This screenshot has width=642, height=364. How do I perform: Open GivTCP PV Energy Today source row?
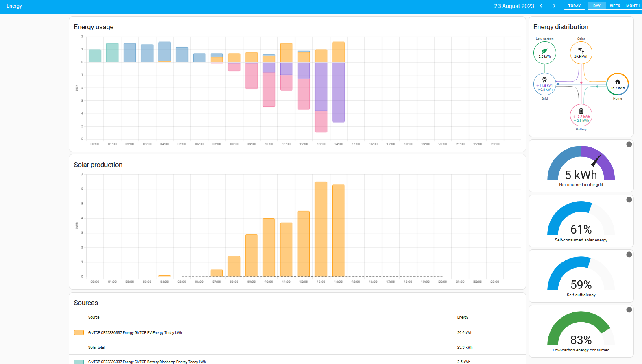pyautogui.click(x=297, y=333)
